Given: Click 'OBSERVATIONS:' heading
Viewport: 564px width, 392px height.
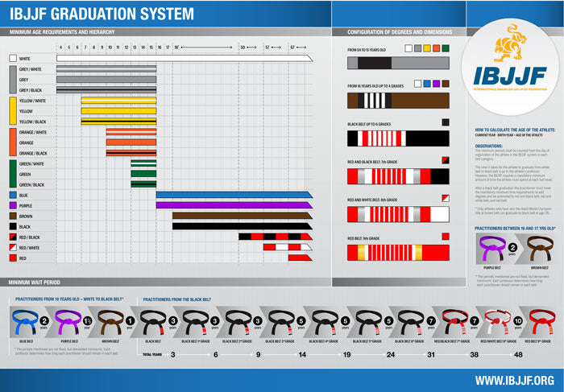Looking at the screenshot, I should pyautogui.click(x=489, y=146).
